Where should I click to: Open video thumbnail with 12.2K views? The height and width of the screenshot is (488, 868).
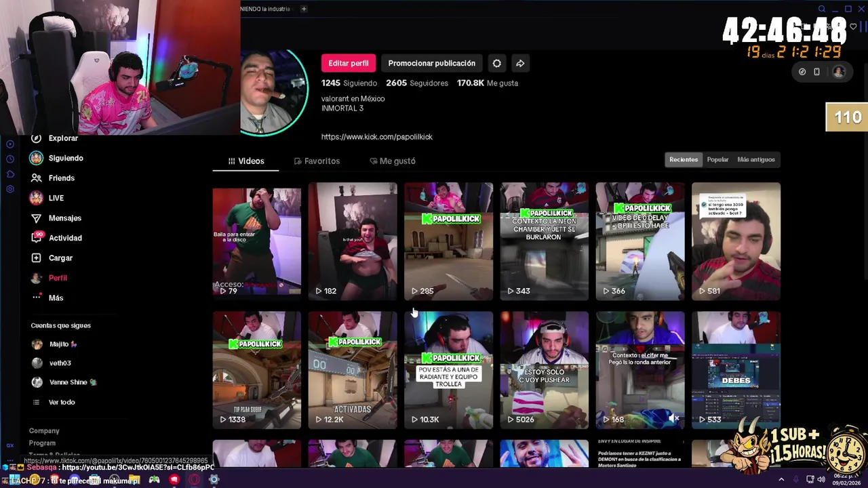pyautogui.click(x=353, y=370)
